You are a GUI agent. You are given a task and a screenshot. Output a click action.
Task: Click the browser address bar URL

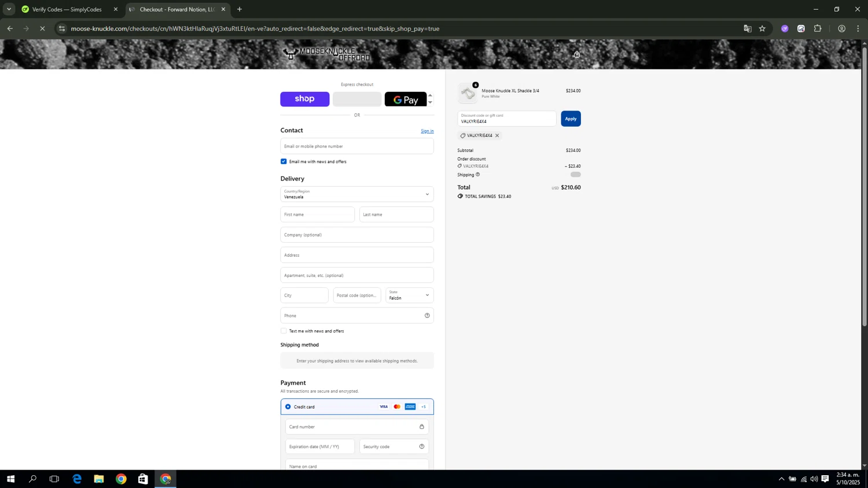(255, 28)
